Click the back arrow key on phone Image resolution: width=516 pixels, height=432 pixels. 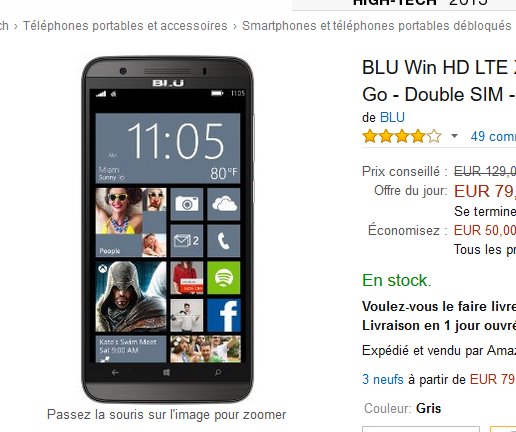pyautogui.click(x=115, y=372)
